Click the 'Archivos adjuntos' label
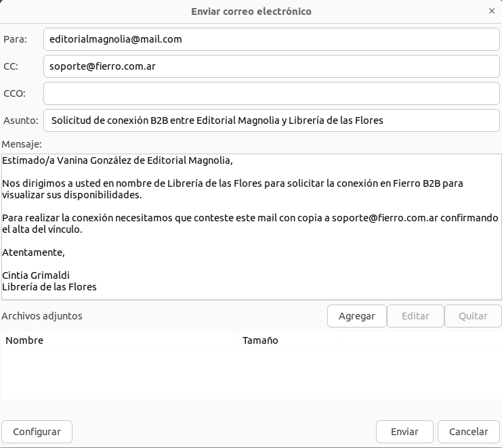The image size is (502, 448). click(x=42, y=316)
